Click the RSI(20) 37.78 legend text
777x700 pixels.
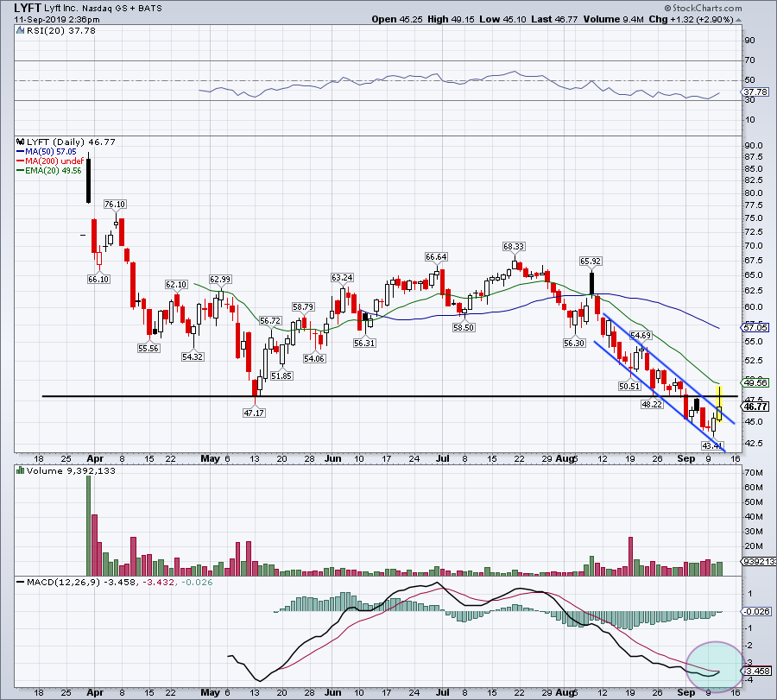tap(60, 31)
